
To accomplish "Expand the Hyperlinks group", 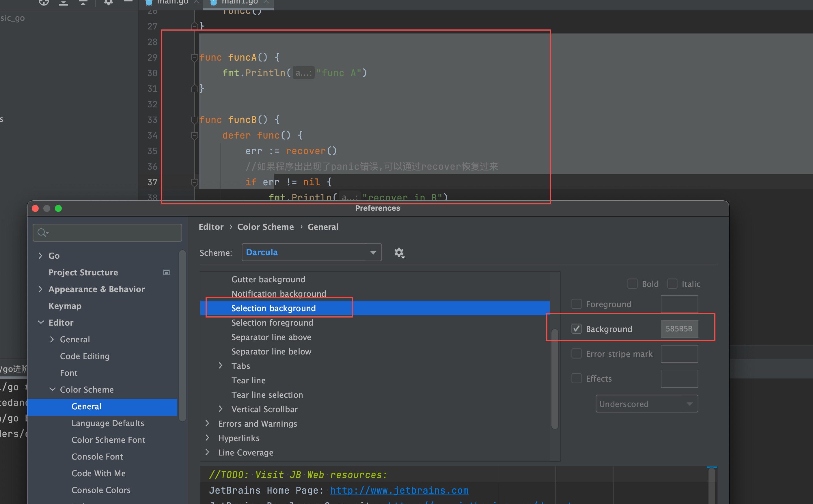I will point(207,438).
